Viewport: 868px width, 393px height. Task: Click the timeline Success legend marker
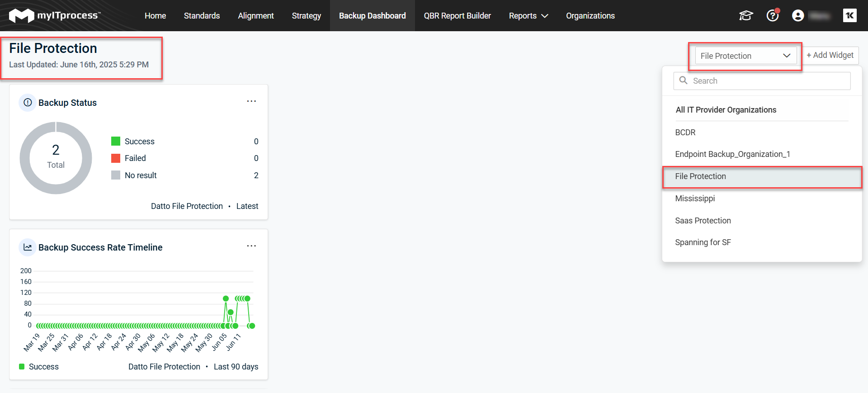[22, 366]
